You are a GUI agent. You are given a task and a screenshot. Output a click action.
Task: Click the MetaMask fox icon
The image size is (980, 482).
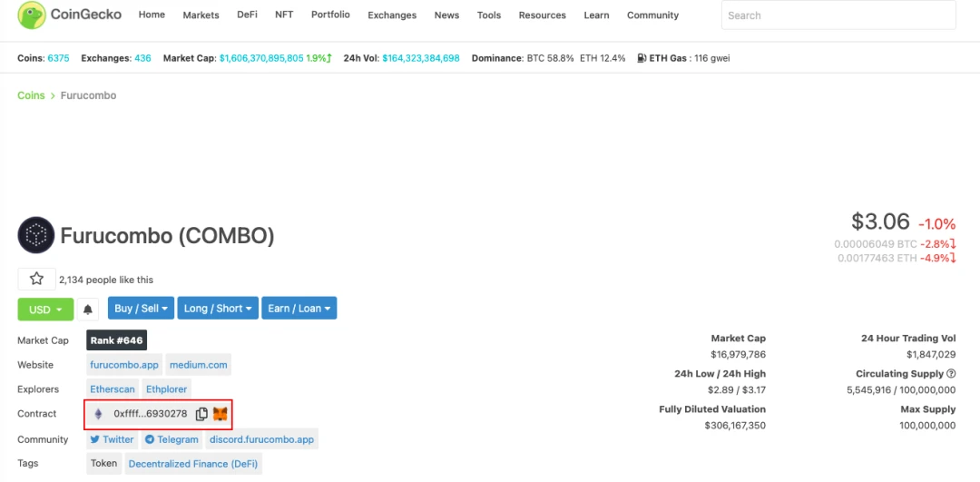click(x=220, y=414)
